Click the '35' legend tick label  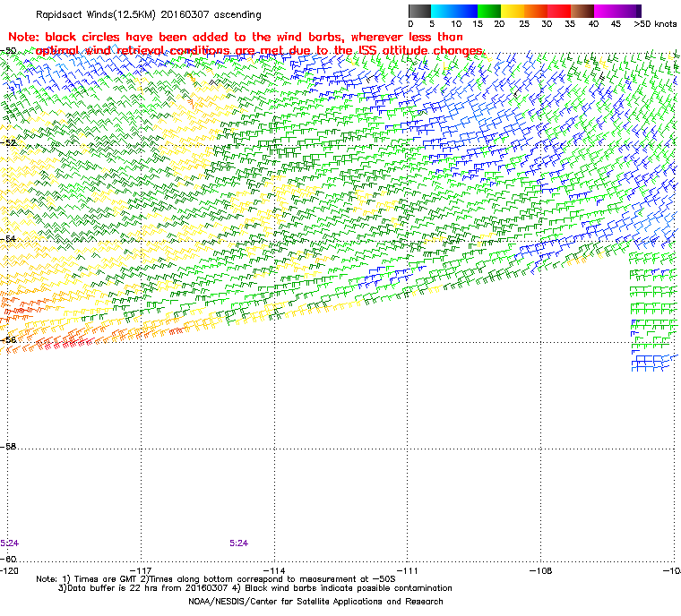coord(570,24)
